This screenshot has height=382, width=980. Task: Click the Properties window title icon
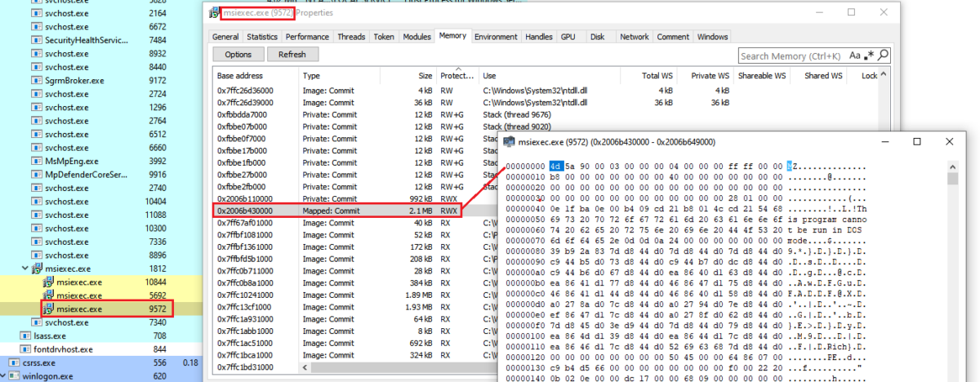214,13
